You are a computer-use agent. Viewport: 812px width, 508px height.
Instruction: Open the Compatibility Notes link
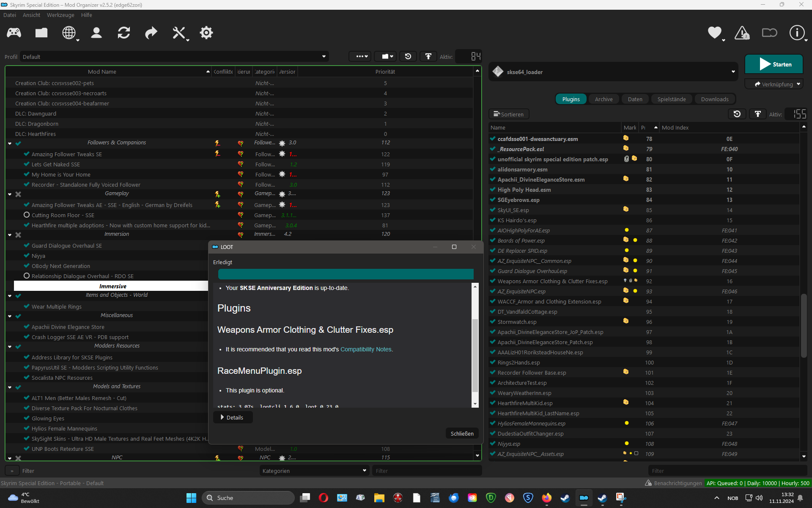coord(366,349)
